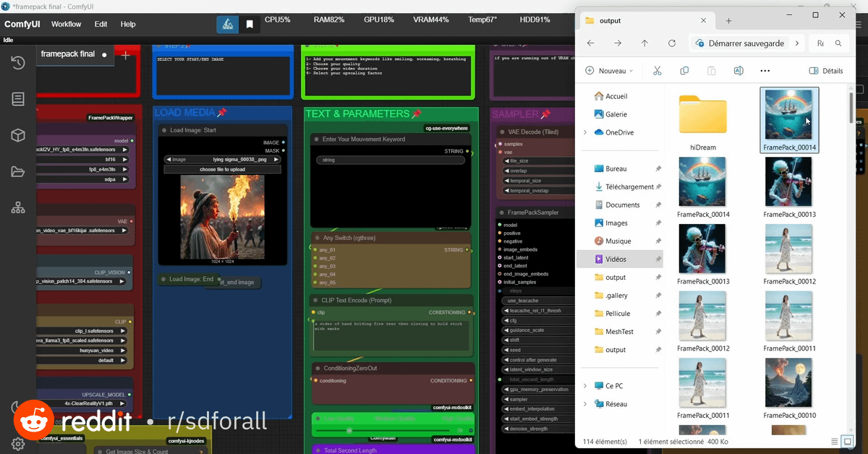This screenshot has width=868, height=454.
Task: Open the workflows folder sidebar icon
Action: (18, 171)
